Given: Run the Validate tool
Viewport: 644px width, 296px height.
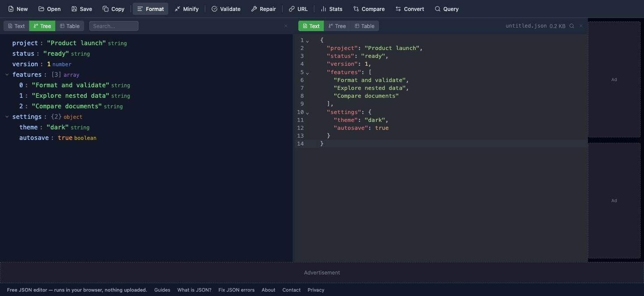Looking at the screenshot, I should click(x=226, y=9).
